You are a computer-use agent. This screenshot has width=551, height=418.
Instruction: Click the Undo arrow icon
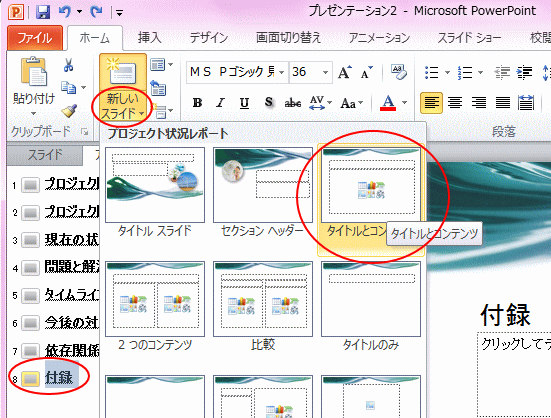pyautogui.click(x=65, y=12)
